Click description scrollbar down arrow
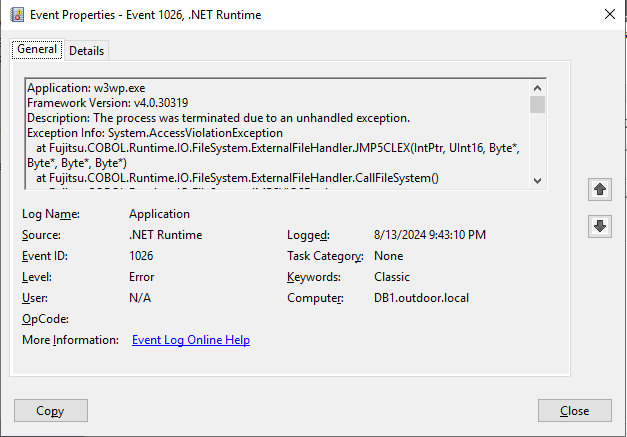 537,181
